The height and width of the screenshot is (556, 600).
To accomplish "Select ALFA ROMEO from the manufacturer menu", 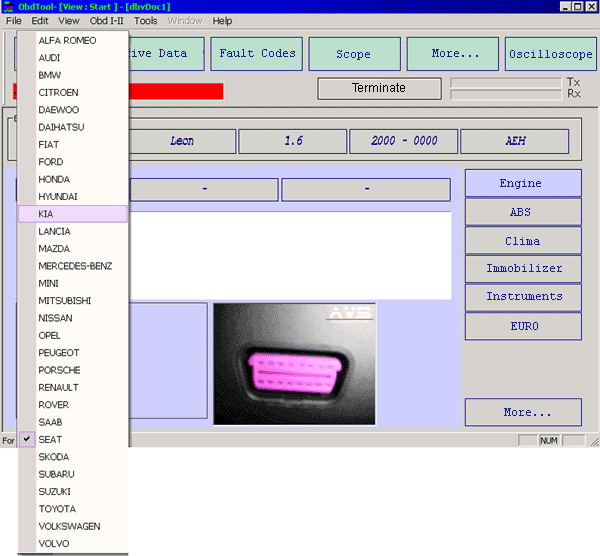I will 73,41.
